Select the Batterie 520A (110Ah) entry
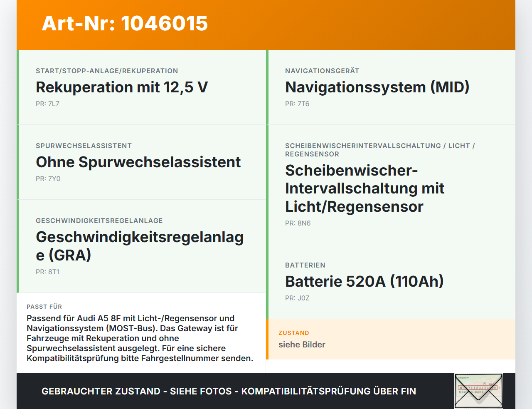Screen dimensions: 532x409 tap(391, 282)
